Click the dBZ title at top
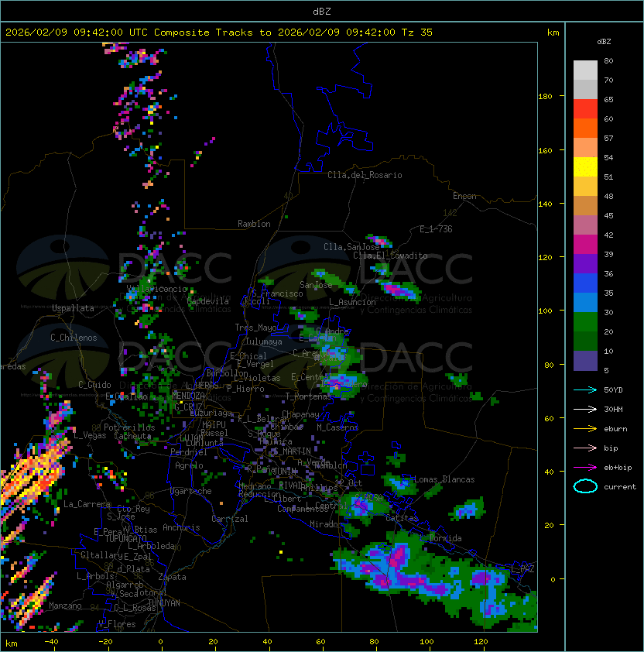Image resolution: width=644 pixels, height=652 pixels. 322,12
